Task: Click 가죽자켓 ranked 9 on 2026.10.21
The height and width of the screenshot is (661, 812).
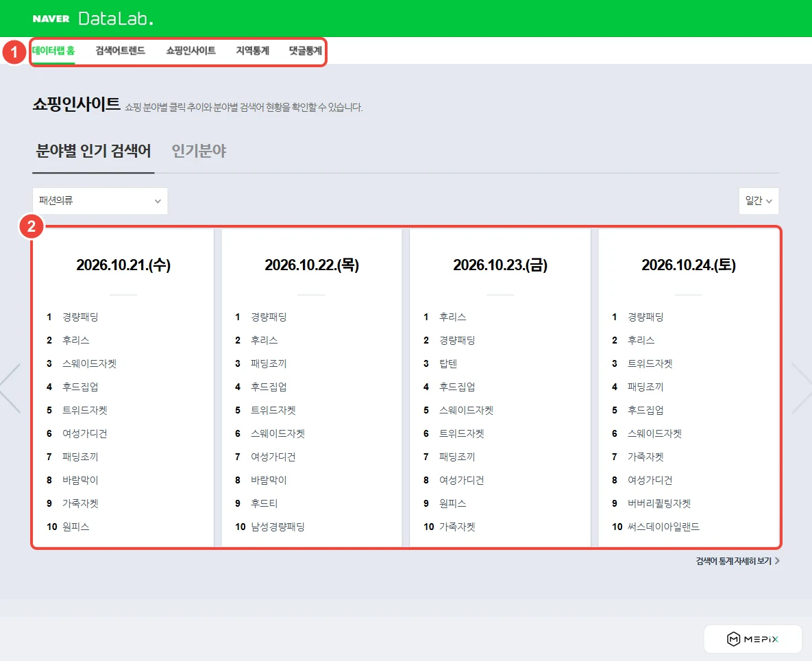Action: coord(80,503)
